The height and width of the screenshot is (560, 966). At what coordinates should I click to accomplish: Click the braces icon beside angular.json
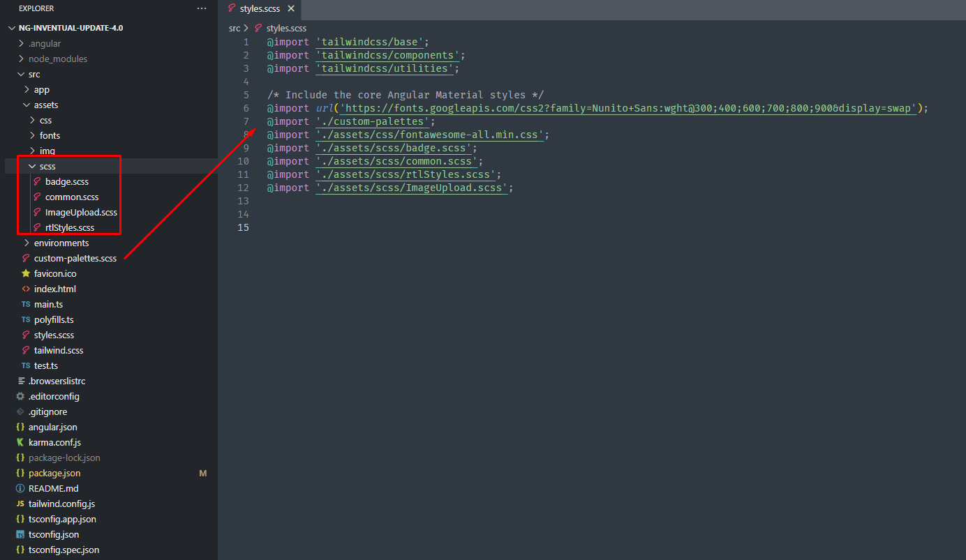click(21, 427)
